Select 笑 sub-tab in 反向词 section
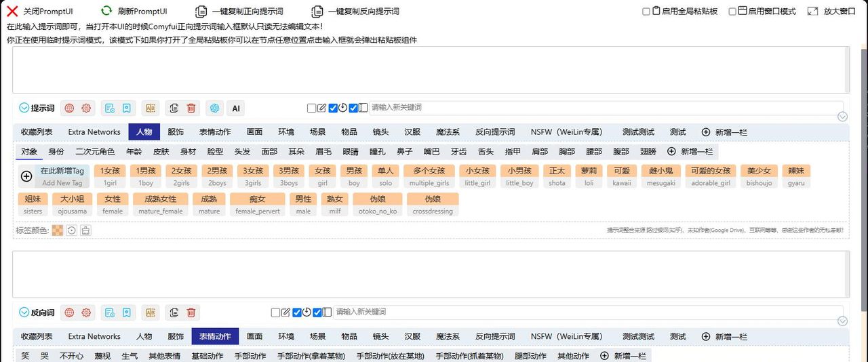Viewport: 868px width, 362px height. tap(25, 356)
